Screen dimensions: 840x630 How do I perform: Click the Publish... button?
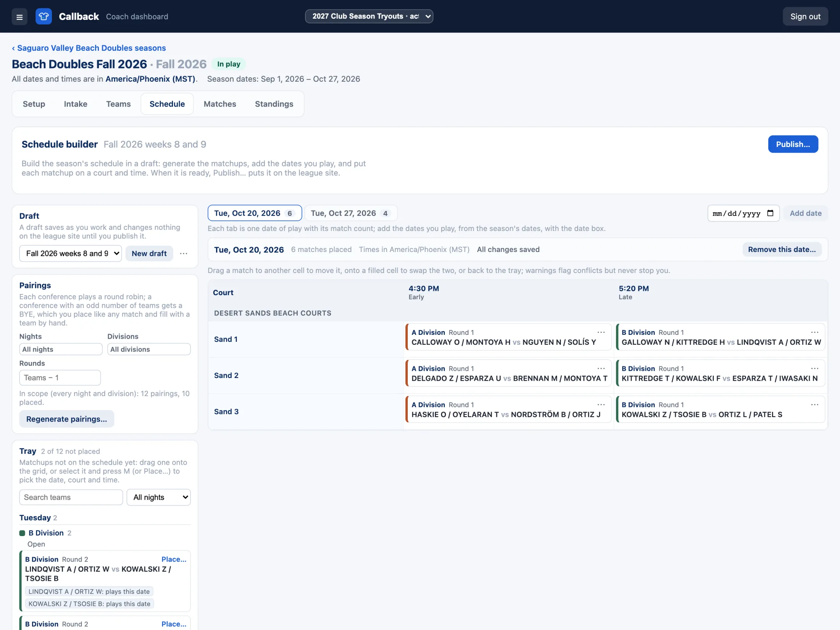coord(793,144)
